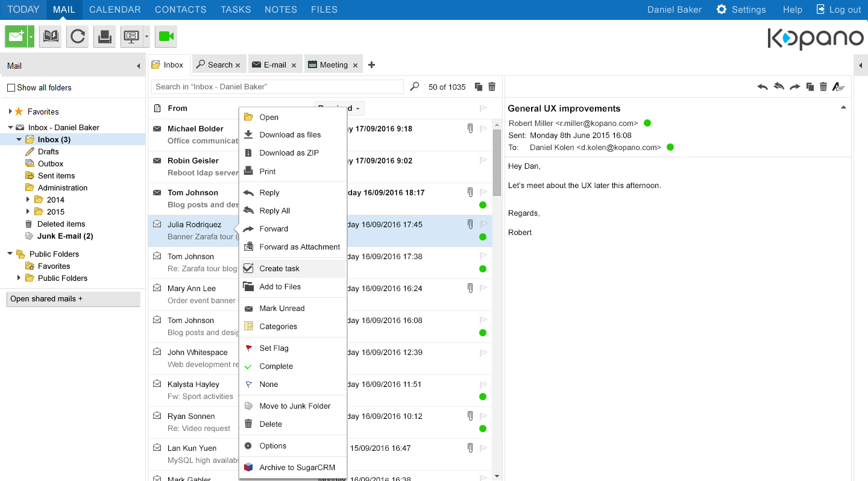Collapse the Public Folders tree root
The image size is (868, 481).
10,254
